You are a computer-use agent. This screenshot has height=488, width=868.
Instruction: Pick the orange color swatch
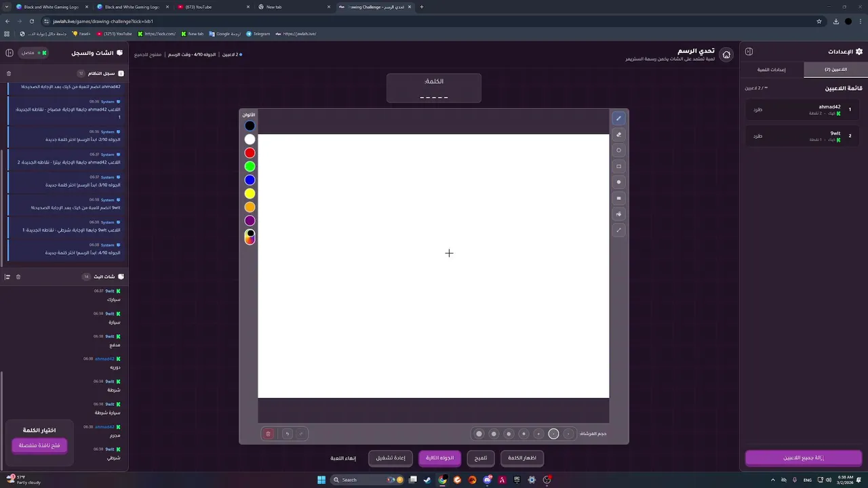(x=250, y=207)
